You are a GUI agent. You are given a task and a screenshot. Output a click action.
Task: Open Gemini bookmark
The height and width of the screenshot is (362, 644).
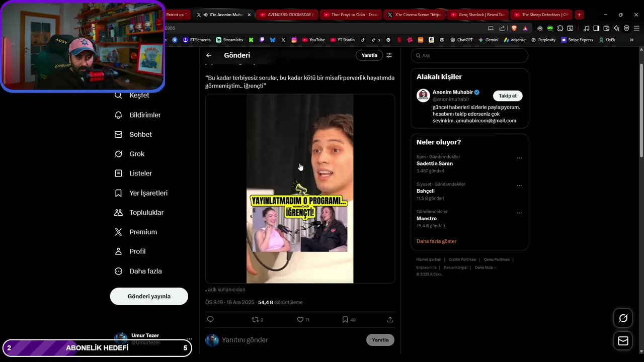[x=488, y=40]
